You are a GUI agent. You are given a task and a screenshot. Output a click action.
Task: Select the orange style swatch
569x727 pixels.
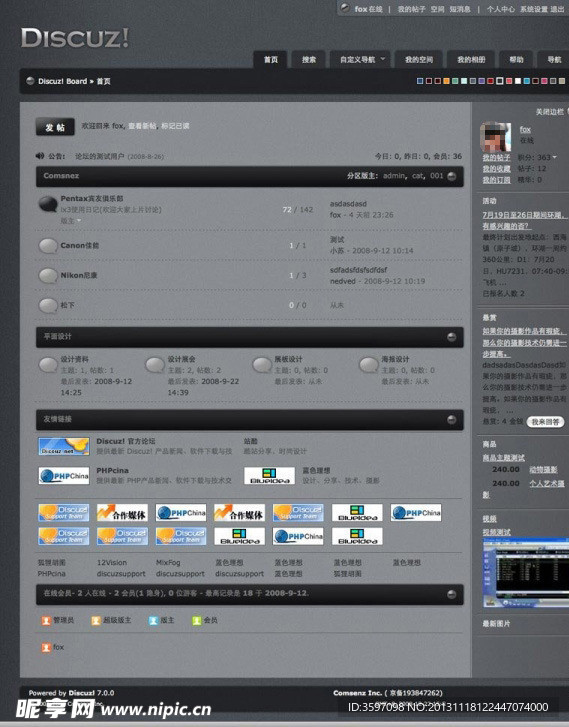point(446,81)
